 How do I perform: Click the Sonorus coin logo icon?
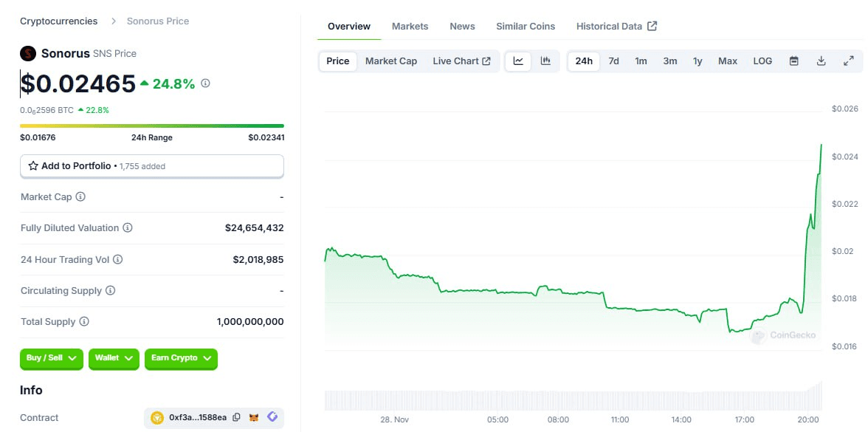[x=28, y=54]
